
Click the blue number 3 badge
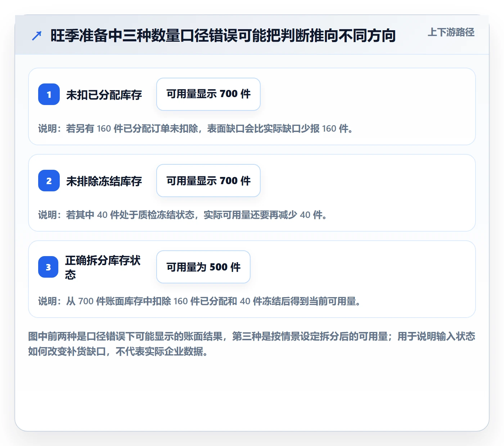(48, 267)
